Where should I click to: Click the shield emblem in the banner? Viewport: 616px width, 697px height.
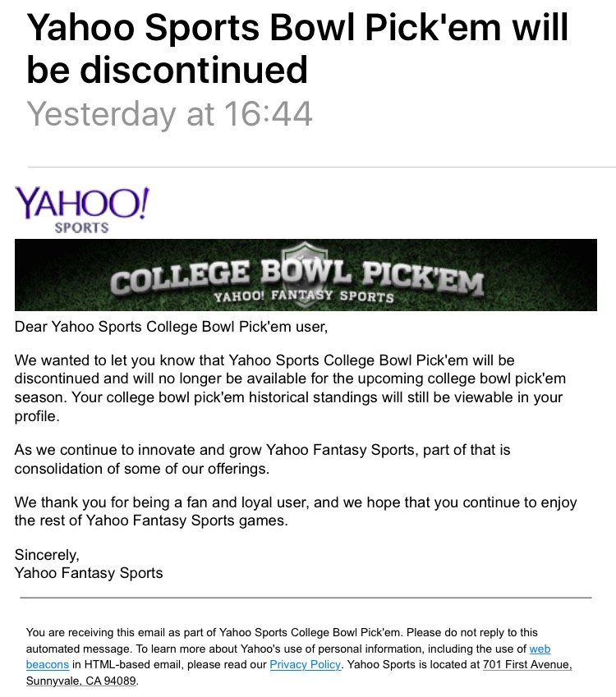[305, 271]
